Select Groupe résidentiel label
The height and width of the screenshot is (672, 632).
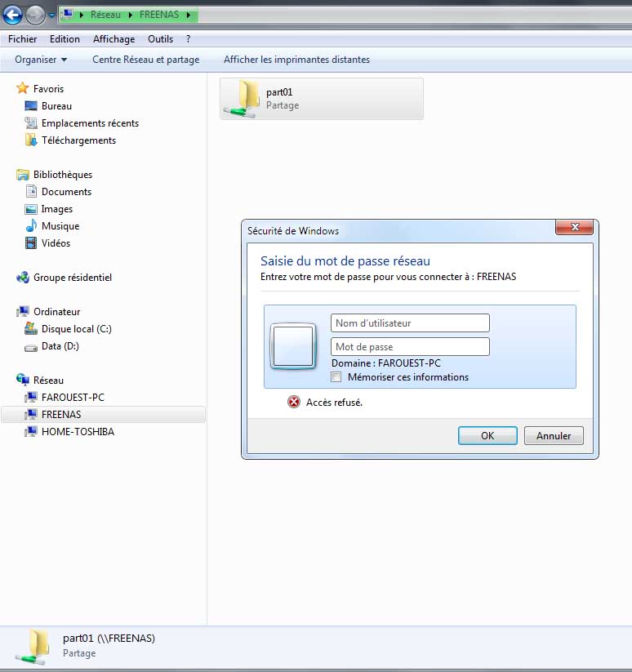73,278
